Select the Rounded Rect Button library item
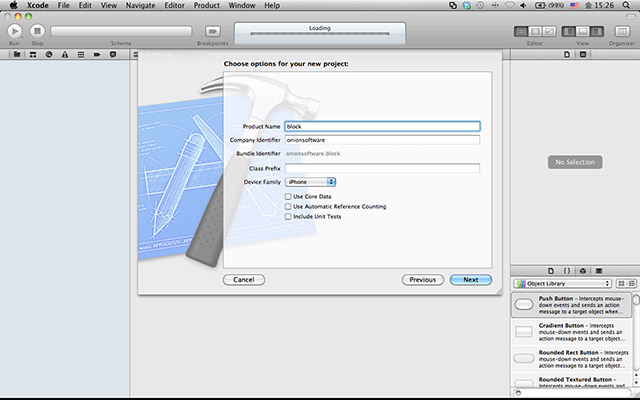 coord(571,359)
